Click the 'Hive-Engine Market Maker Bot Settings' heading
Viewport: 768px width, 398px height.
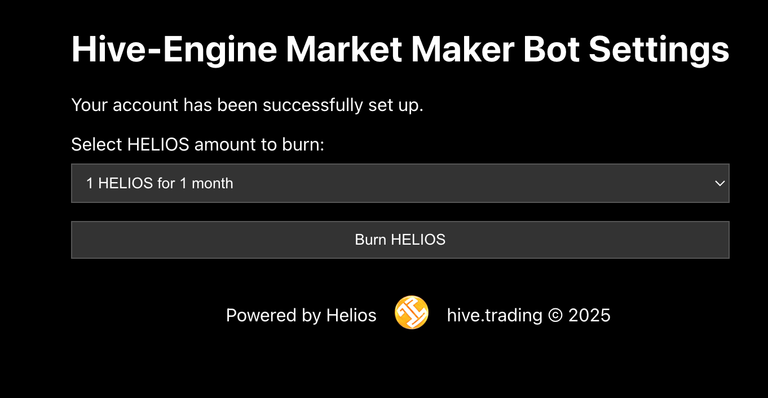tap(400, 49)
